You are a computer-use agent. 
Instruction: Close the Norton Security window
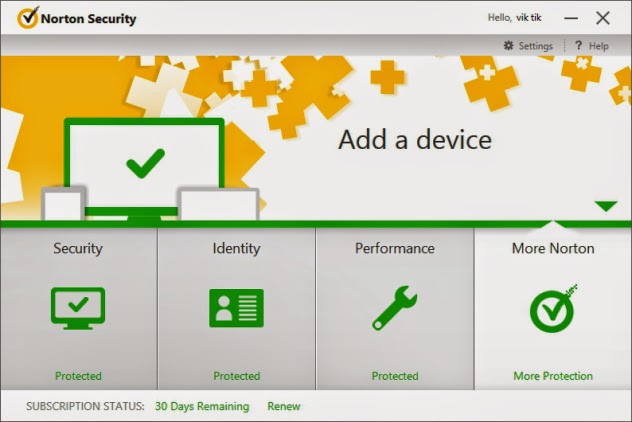(x=603, y=18)
